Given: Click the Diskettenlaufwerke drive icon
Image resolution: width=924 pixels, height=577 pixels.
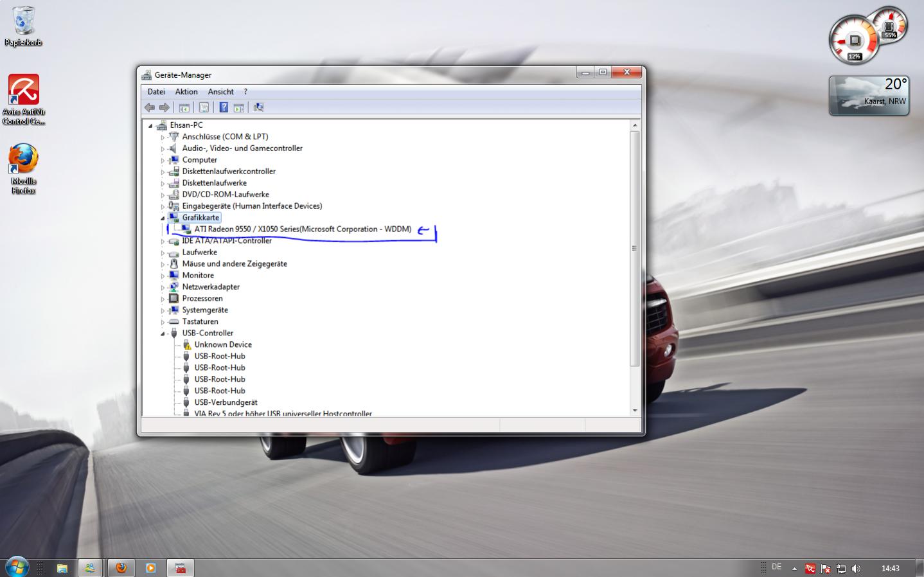Looking at the screenshot, I should (173, 183).
